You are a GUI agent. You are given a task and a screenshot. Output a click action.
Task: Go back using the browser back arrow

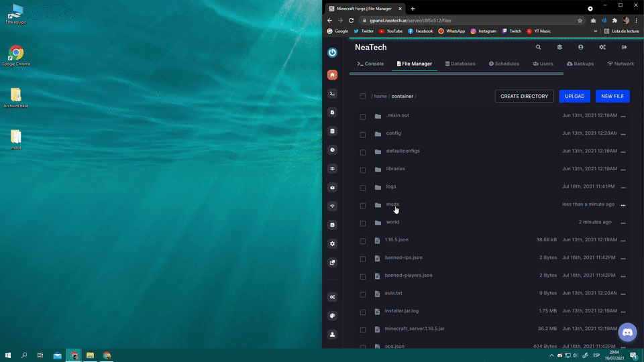coord(330,21)
